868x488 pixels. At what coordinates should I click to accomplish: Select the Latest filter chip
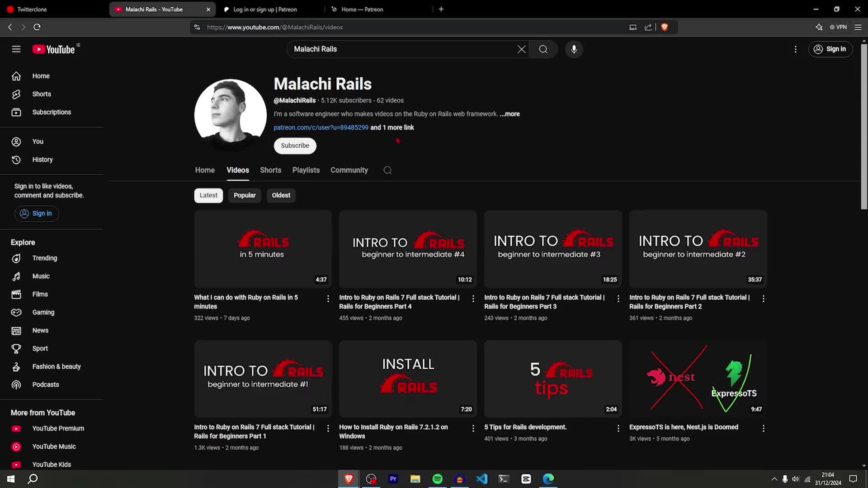click(208, 195)
